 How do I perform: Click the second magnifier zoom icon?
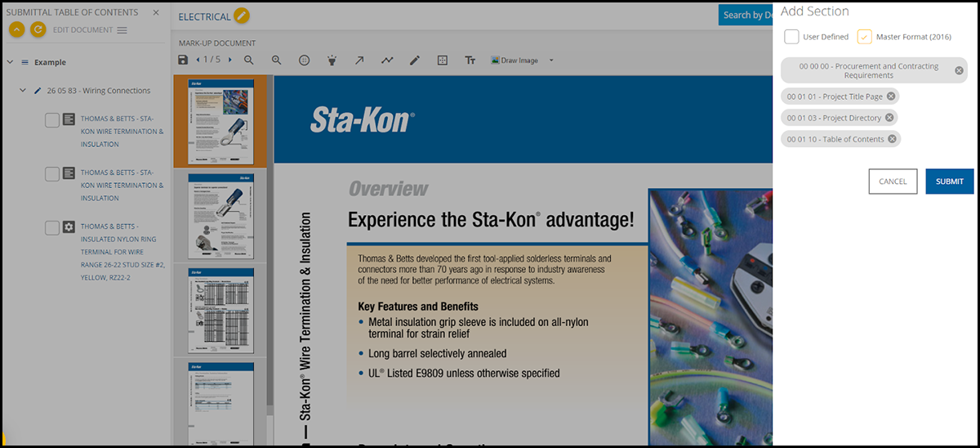[277, 60]
